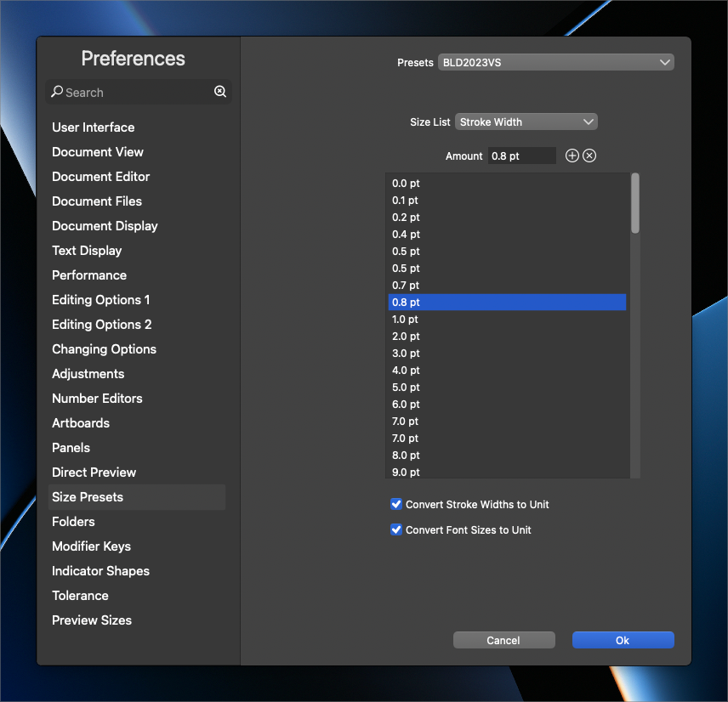Switch to Modifier Keys preferences
The height and width of the screenshot is (702, 728).
[x=92, y=546]
